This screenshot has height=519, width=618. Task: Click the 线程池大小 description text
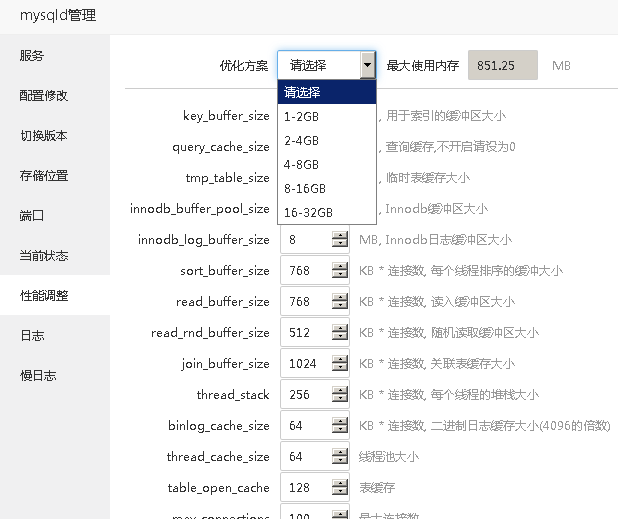pos(389,457)
